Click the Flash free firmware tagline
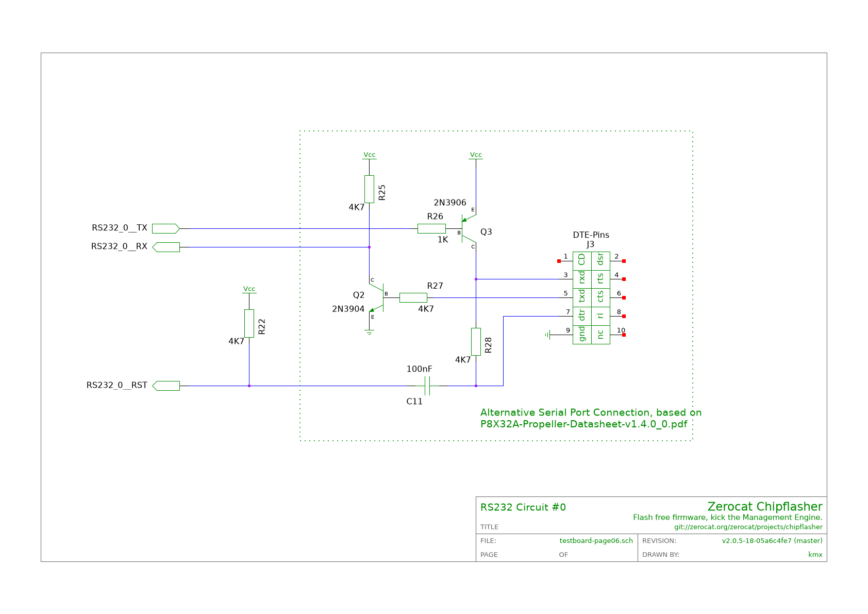 [728, 517]
